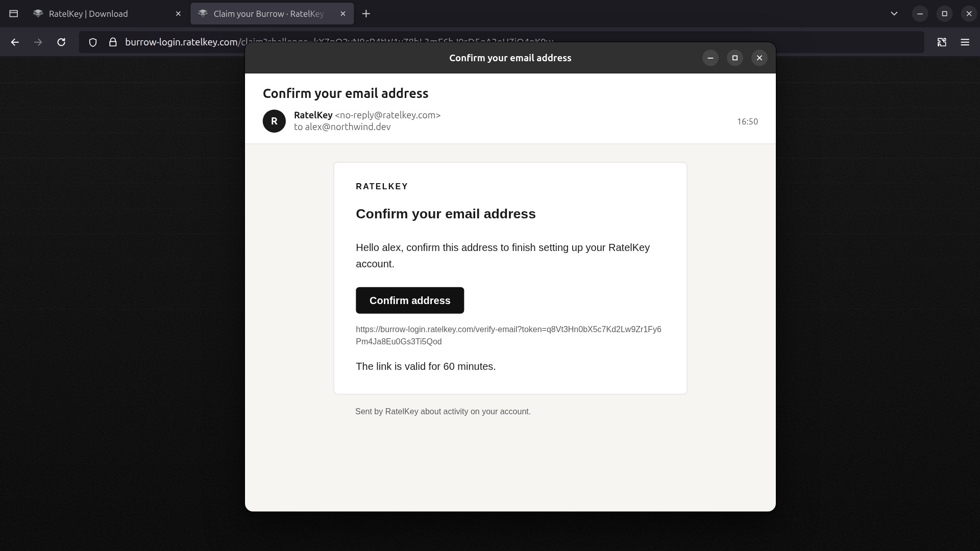Minimize the browser window
This screenshot has width=980, height=551.
click(920, 14)
